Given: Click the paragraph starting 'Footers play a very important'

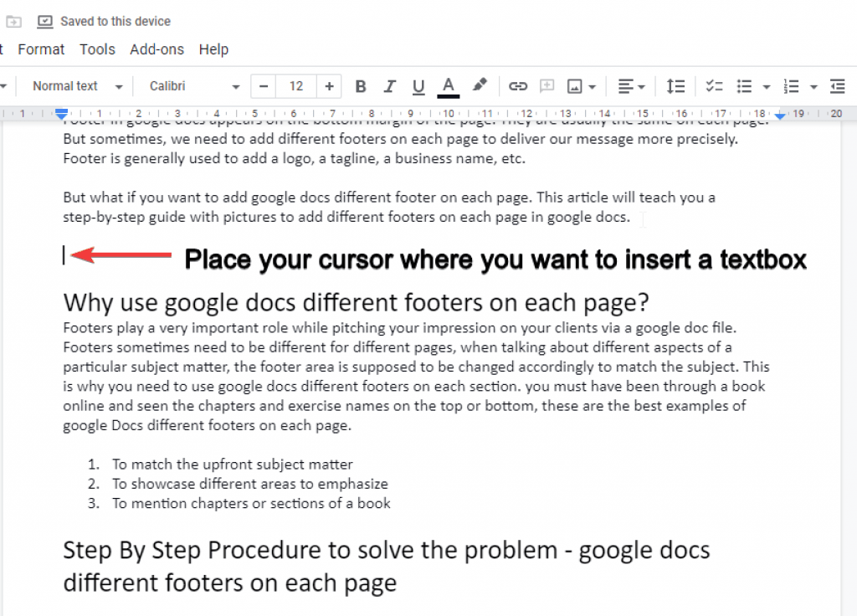Looking at the screenshot, I should coord(416,377).
